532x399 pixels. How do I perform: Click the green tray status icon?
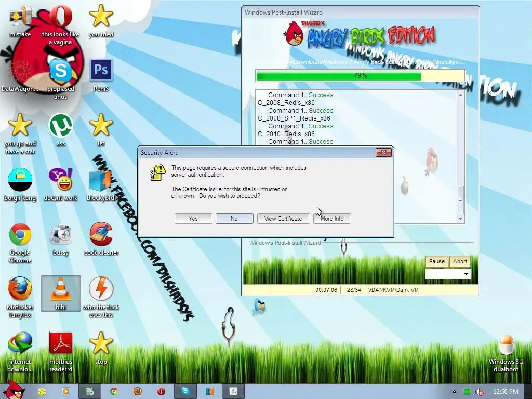(x=467, y=392)
